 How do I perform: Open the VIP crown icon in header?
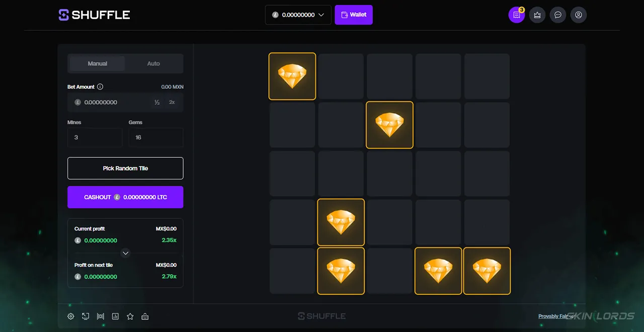click(537, 15)
